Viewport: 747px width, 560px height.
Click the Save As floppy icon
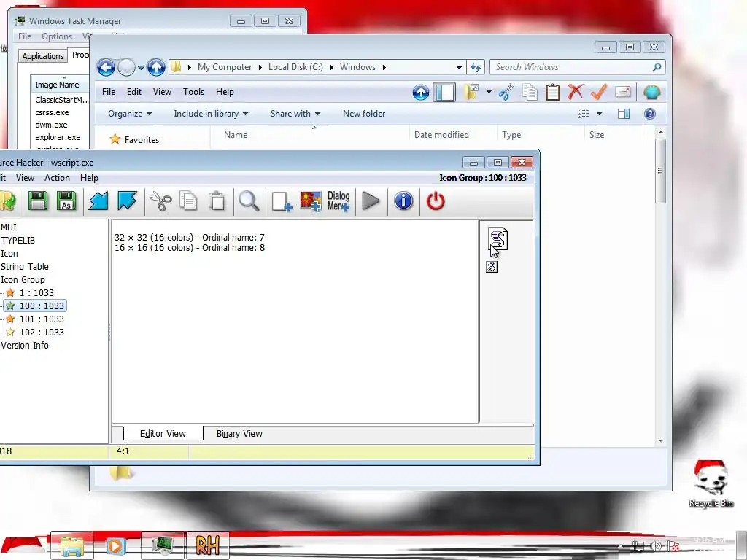pyautogui.click(x=66, y=201)
